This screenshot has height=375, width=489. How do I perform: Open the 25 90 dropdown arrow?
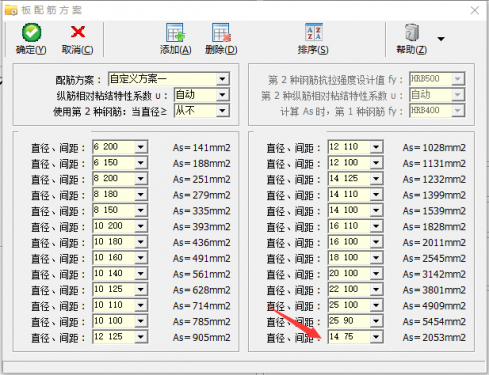[376, 321]
